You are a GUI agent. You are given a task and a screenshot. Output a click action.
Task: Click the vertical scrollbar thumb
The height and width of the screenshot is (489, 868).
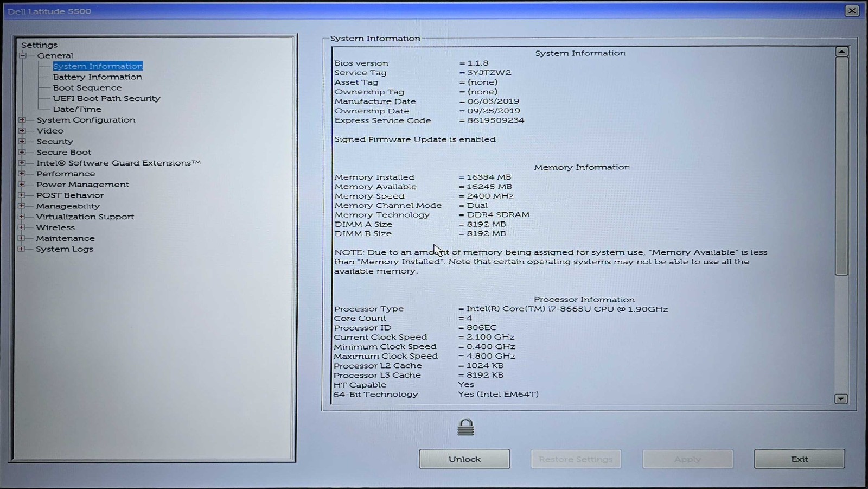(841, 166)
